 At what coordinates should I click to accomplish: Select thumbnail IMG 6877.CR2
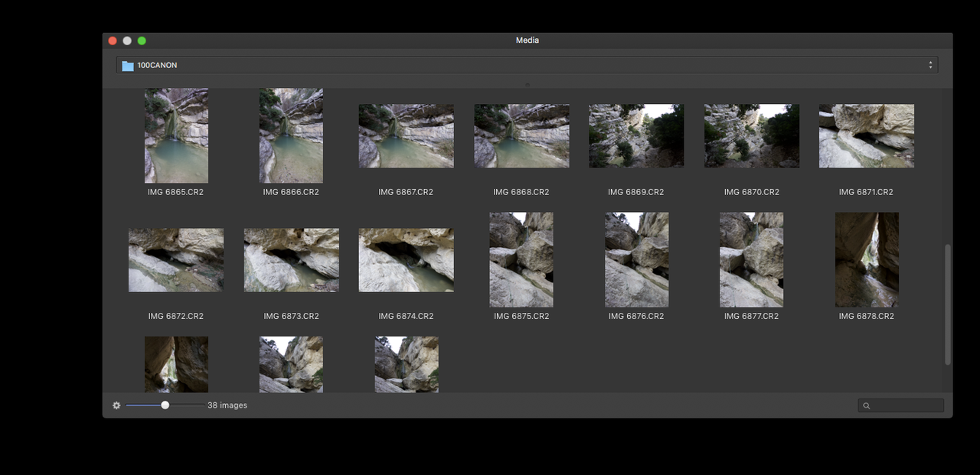pyautogui.click(x=752, y=260)
